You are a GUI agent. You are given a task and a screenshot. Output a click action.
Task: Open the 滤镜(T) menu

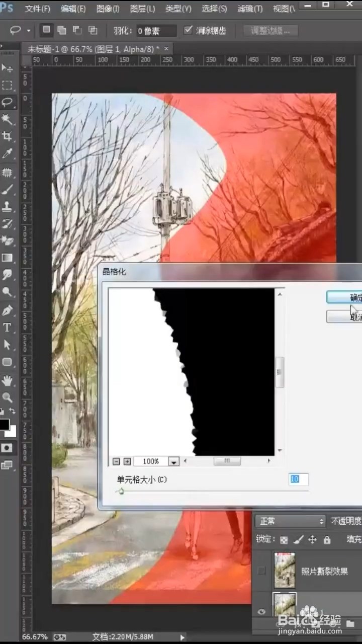point(250,9)
